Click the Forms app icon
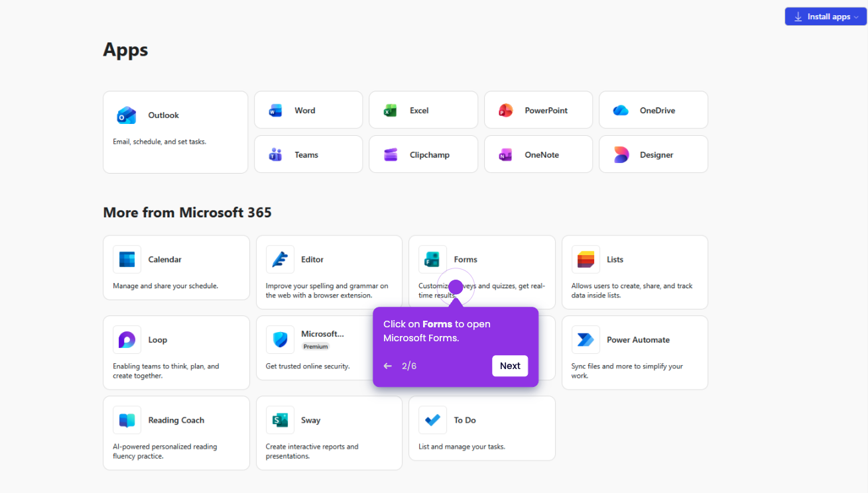 (432, 260)
